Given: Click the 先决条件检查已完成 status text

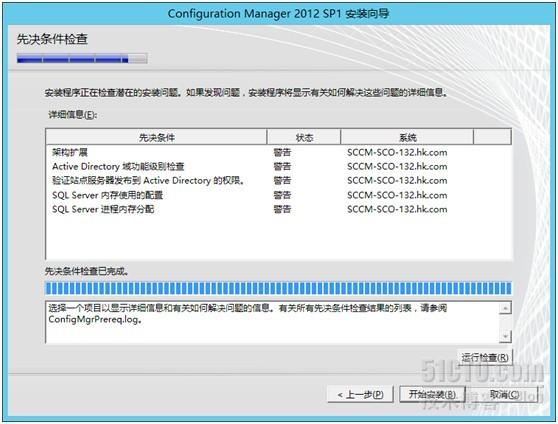Looking at the screenshot, I should click(x=87, y=272).
